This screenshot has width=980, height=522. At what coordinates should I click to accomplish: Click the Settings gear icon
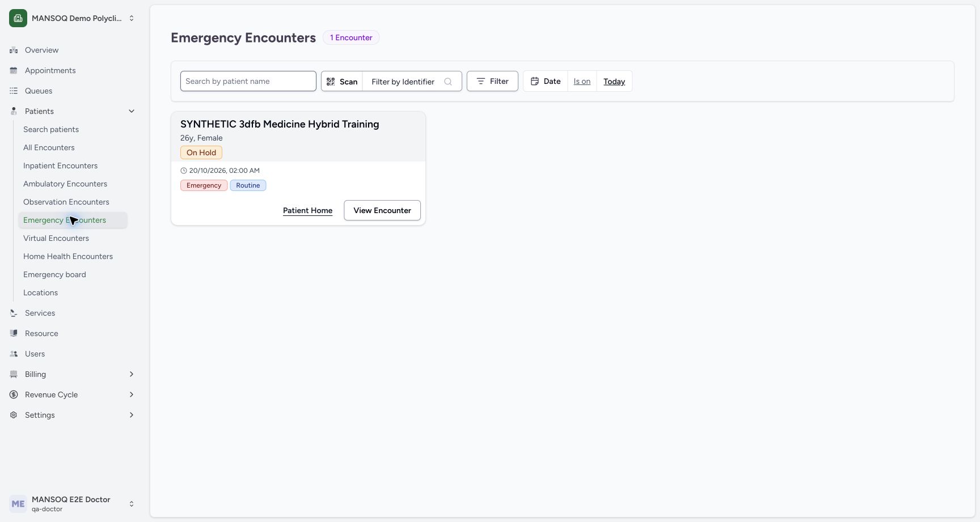point(14,415)
